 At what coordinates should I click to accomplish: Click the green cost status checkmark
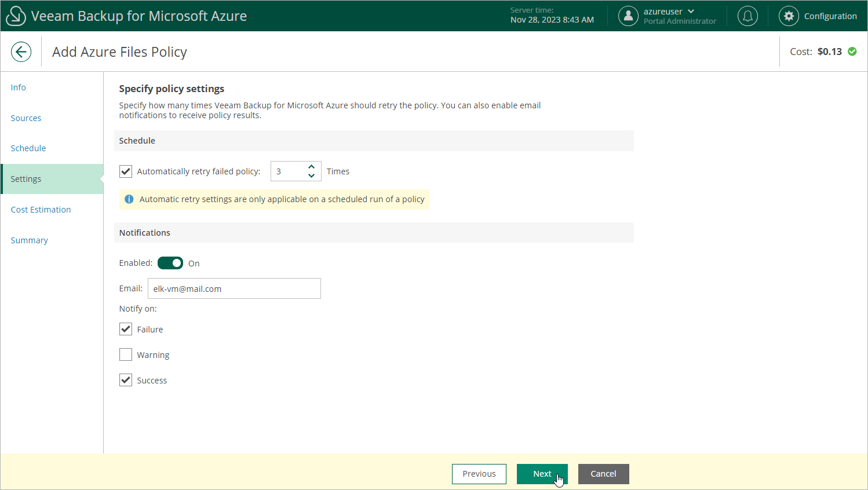point(852,52)
